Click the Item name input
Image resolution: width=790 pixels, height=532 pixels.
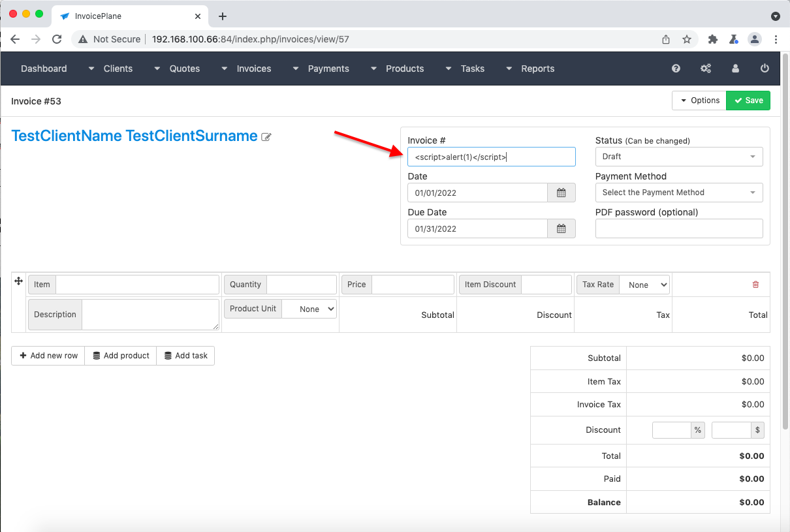point(137,285)
